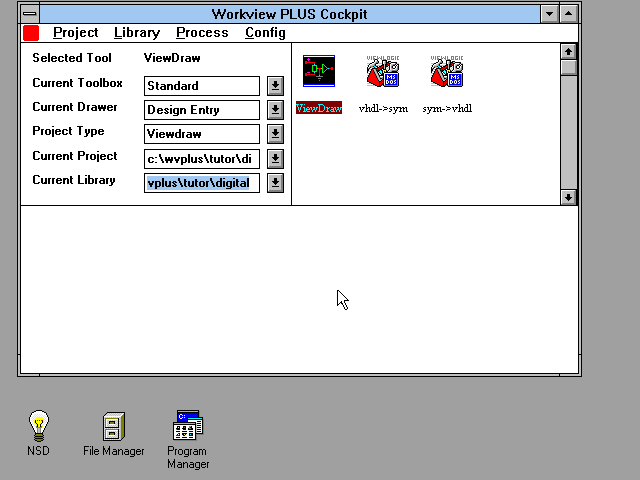Open the window system control menu box
Screen dimensions: 640x480
30,14
